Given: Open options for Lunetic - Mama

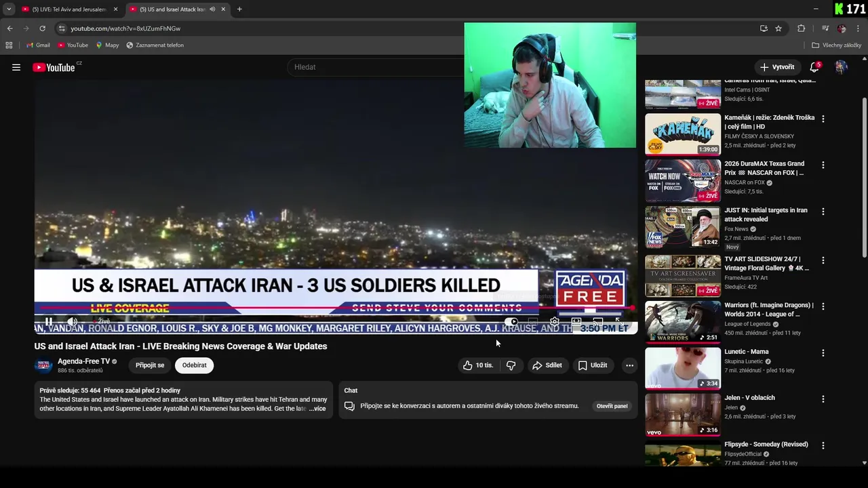Looking at the screenshot, I should click(x=823, y=353).
